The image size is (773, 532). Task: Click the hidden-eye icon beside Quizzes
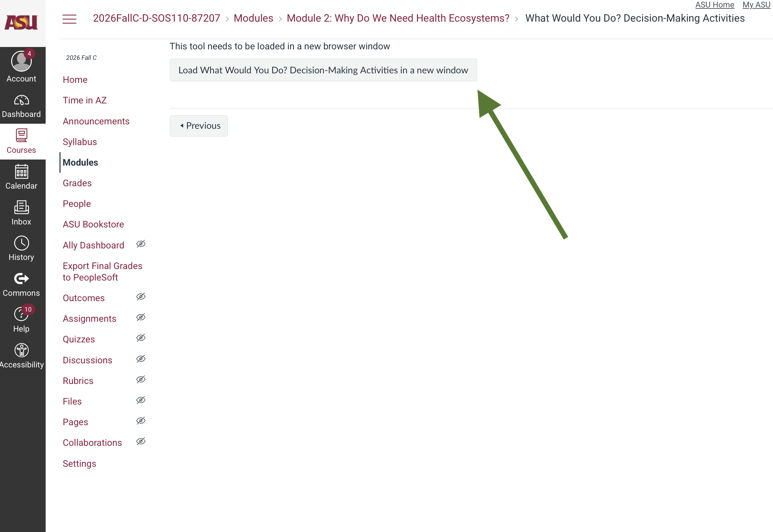[141, 338]
